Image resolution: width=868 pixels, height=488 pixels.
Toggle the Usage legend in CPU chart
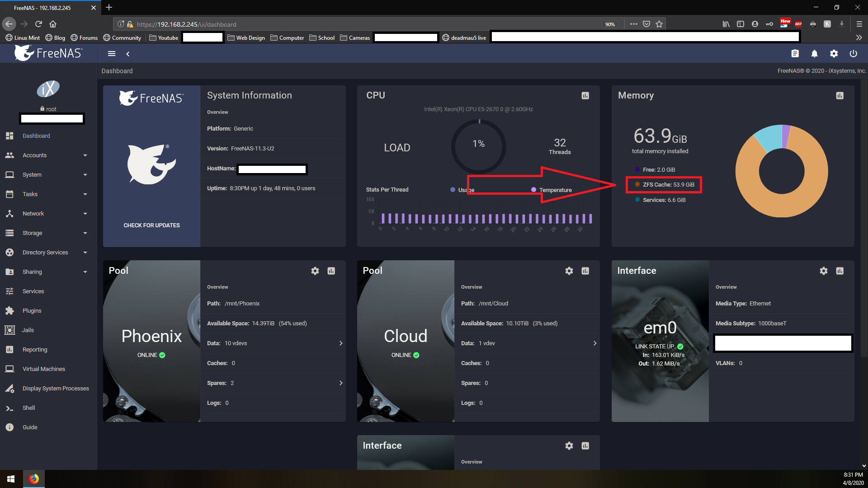[462, 190]
